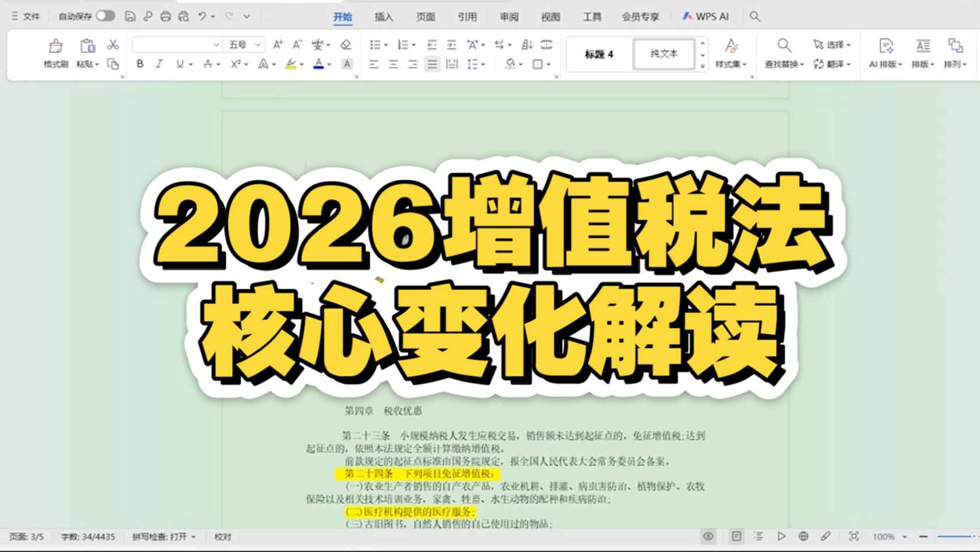Screen dimensions: 980x552
Task: Switch to the 插入 tab
Action: (384, 17)
